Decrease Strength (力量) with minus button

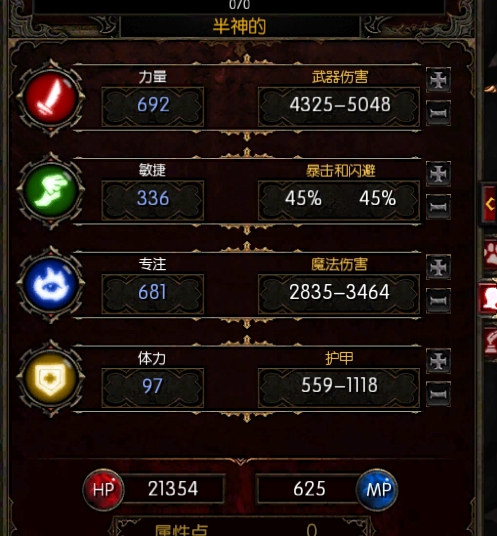[438, 113]
